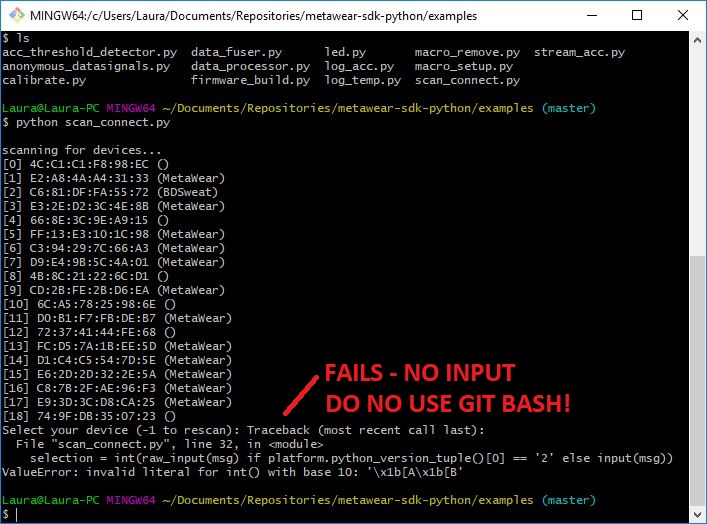Click the file name log_acc.py

(x=359, y=66)
